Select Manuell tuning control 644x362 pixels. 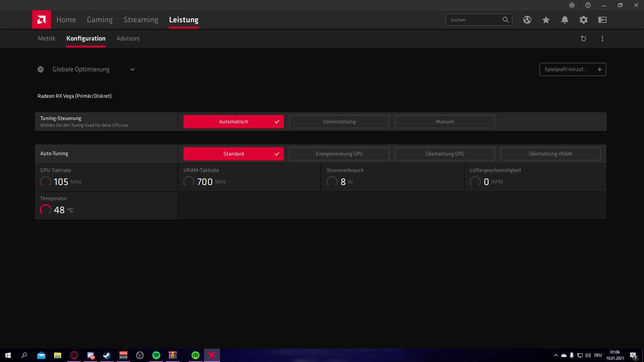[444, 122]
